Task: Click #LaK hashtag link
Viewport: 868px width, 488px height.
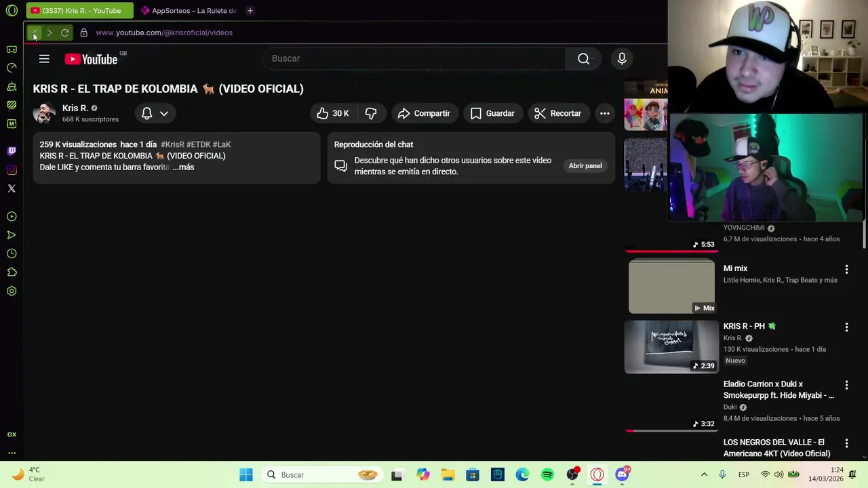Action: point(222,144)
